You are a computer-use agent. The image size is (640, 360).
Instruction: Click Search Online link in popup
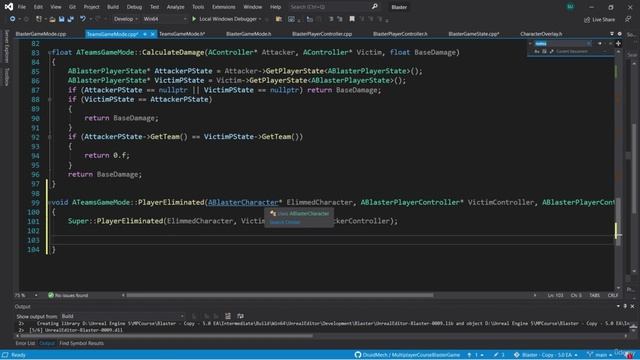tap(285, 222)
